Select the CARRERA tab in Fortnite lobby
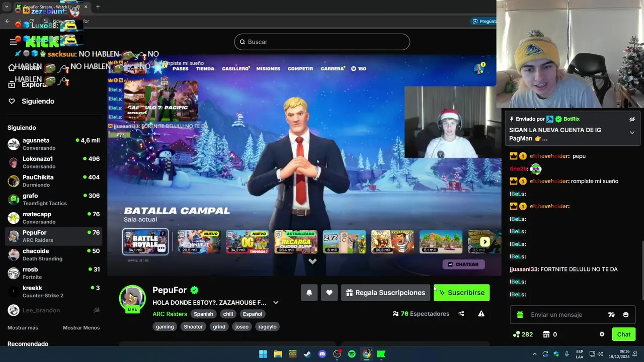Viewport: 644px width, 362px height. (332, 69)
